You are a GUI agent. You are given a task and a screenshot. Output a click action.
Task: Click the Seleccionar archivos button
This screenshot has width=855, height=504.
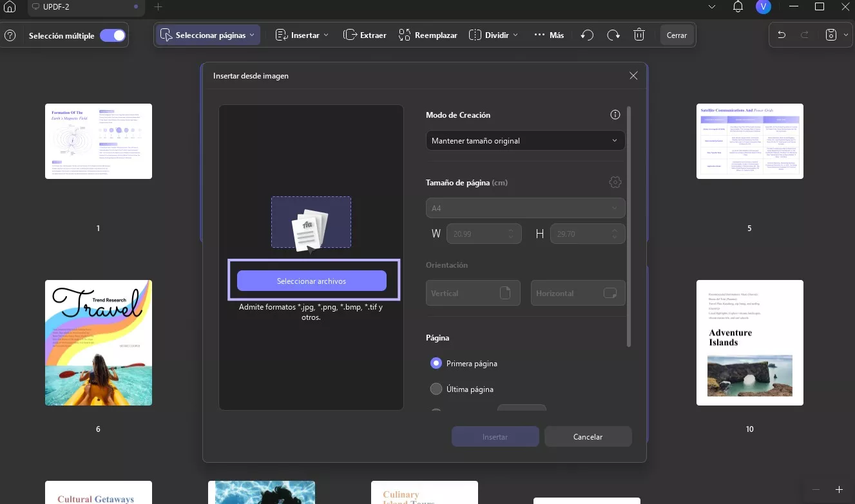click(x=312, y=281)
